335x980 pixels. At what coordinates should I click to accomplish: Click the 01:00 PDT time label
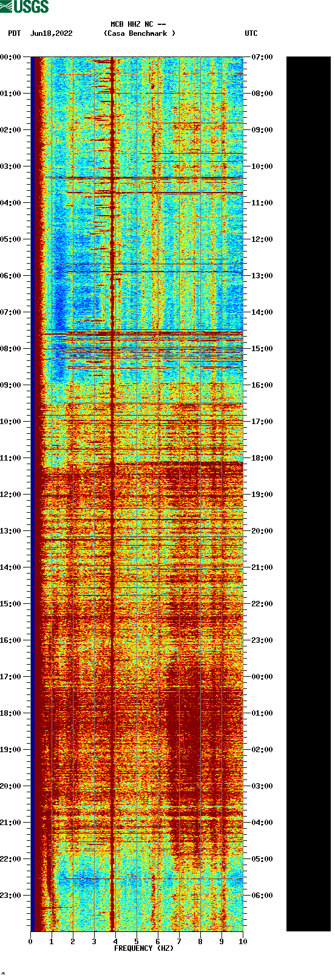[11, 94]
